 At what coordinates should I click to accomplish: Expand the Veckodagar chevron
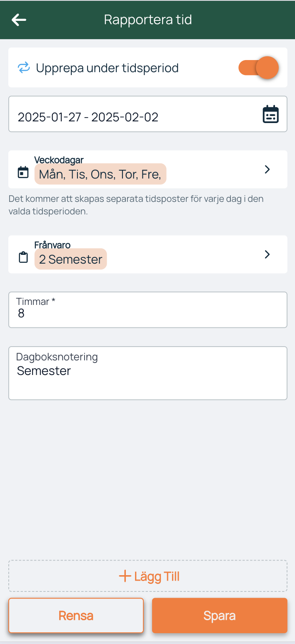coord(267,169)
